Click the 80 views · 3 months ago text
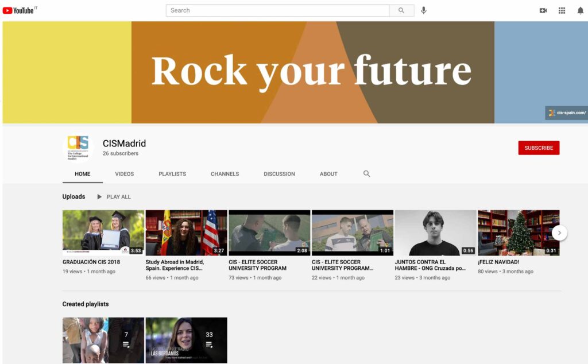Screen dimensions: 588x364 pyautogui.click(x=505, y=272)
